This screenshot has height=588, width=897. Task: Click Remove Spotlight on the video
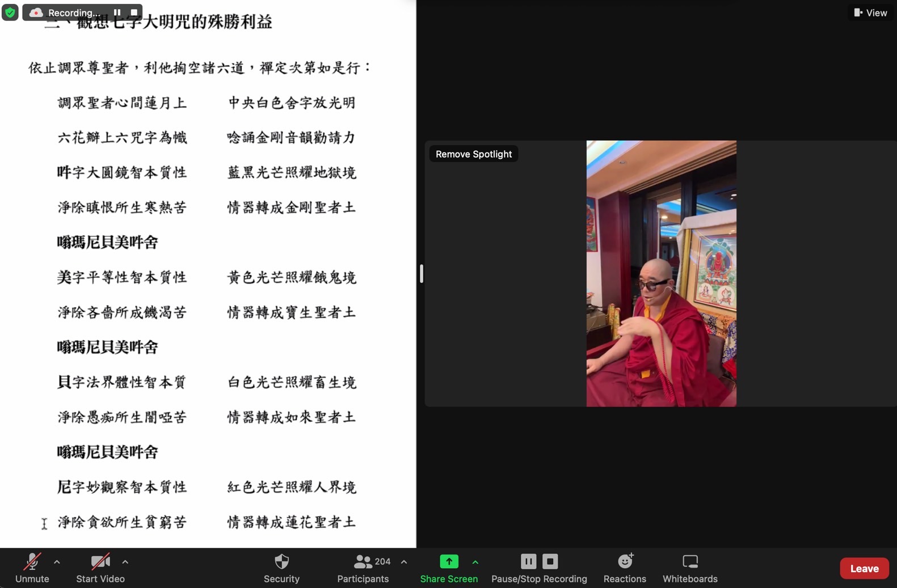(x=474, y=154)
